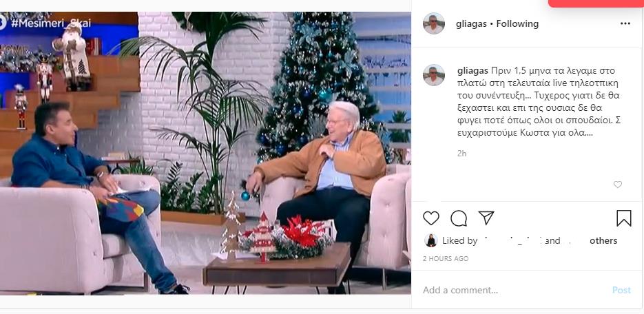Like the post with the heart icon
This screenshot has width=644, height=314.
[431, 218]
